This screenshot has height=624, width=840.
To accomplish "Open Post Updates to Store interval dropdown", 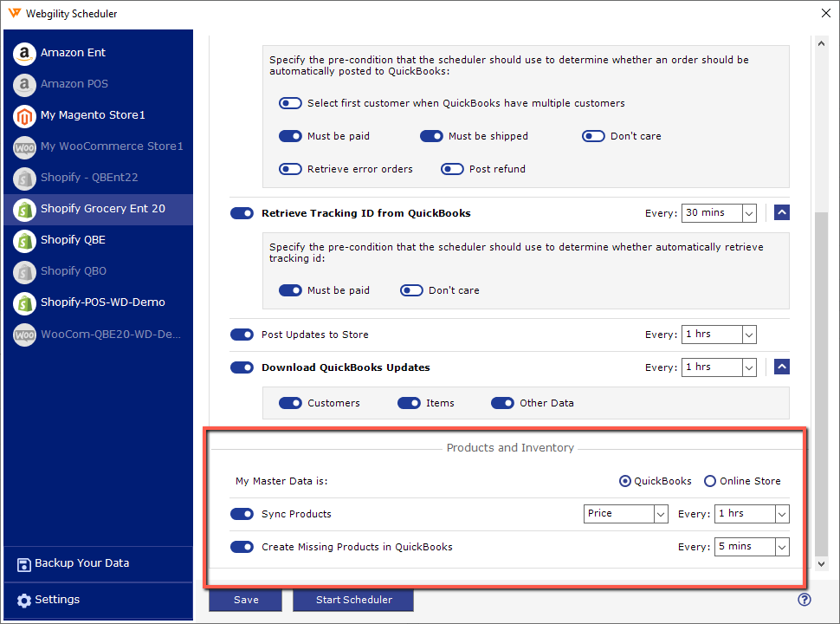I will coord(719,335).
